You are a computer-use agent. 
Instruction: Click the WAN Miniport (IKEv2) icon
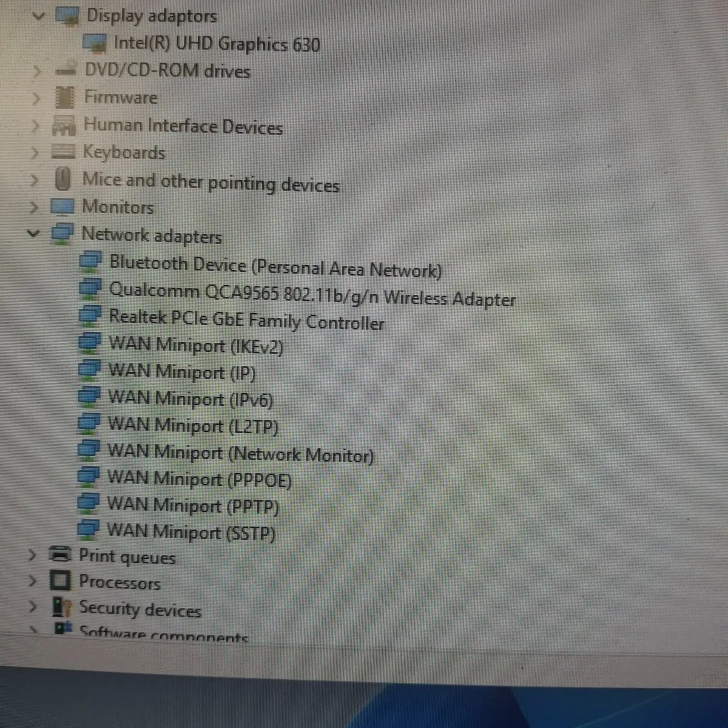point(89,343)
